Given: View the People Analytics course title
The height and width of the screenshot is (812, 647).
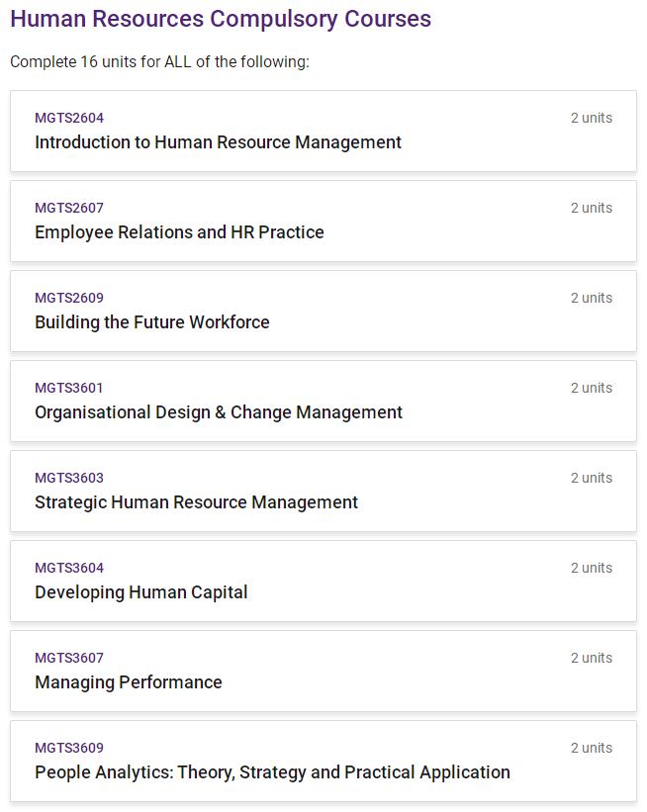Looking at the screenshot, I should tap(272, 772).
